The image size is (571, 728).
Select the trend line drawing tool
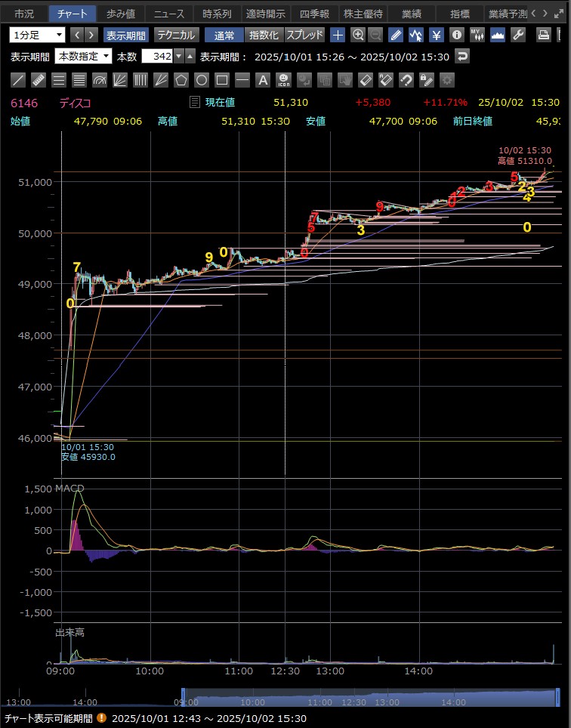[18, 80]
